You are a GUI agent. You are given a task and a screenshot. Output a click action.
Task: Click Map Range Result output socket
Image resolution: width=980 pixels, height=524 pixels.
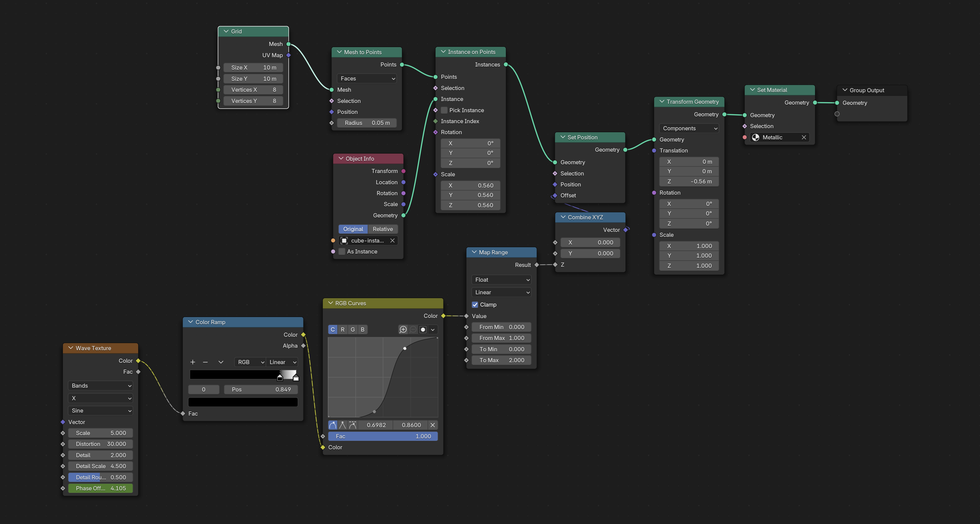point(537,265)
